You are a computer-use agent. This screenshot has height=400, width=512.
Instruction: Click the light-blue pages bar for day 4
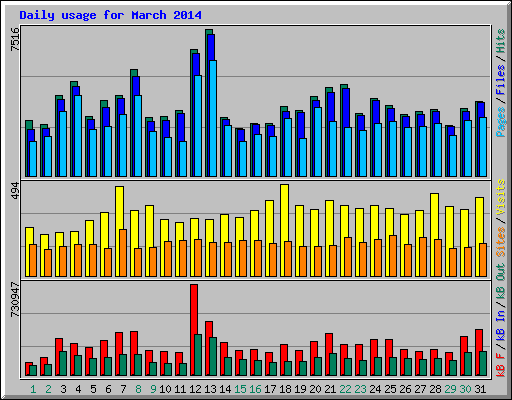(x=78, y=136)
